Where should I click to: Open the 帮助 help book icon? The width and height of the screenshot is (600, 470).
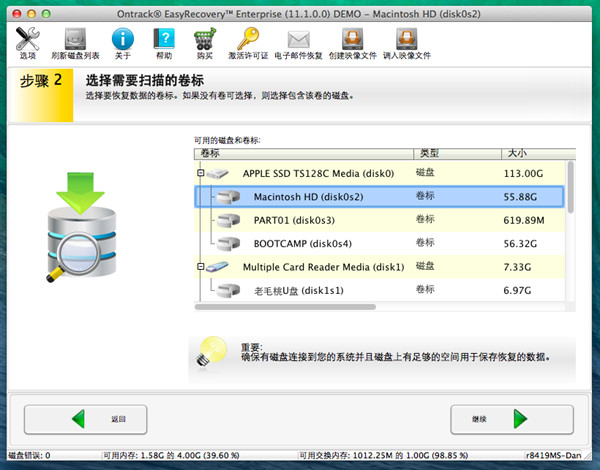pos(163,41)
